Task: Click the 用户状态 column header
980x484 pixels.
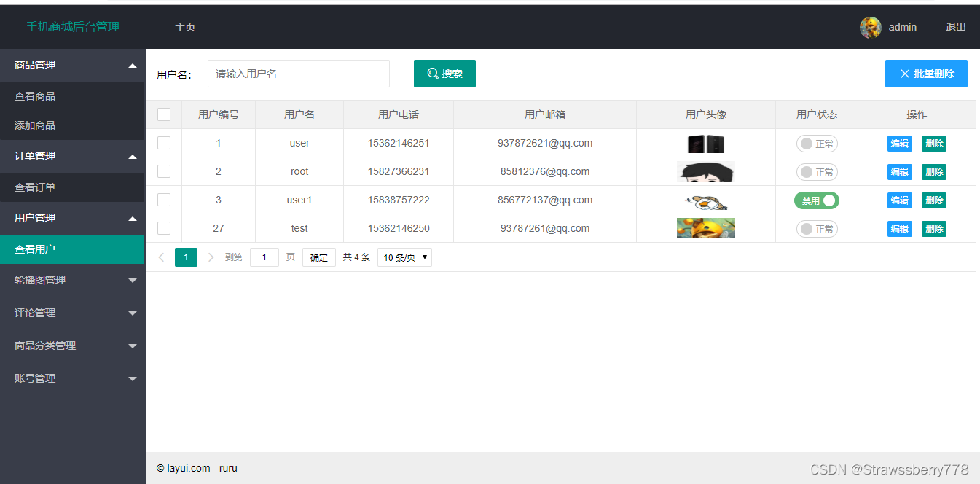Action: [x=817, y=114]
